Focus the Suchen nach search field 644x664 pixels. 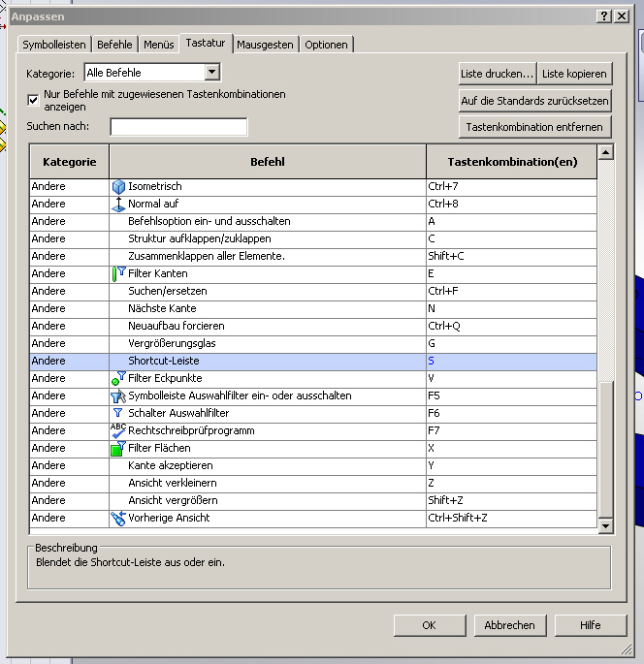[178, 127]
